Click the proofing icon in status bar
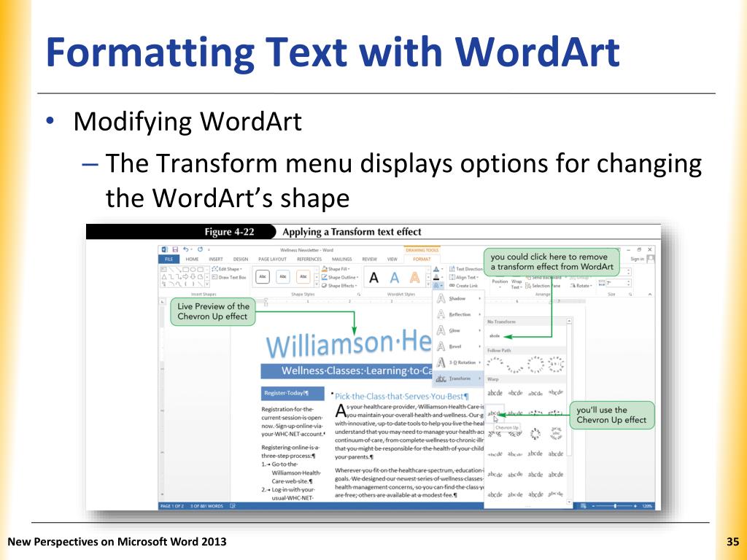 (x=233, y=506)
